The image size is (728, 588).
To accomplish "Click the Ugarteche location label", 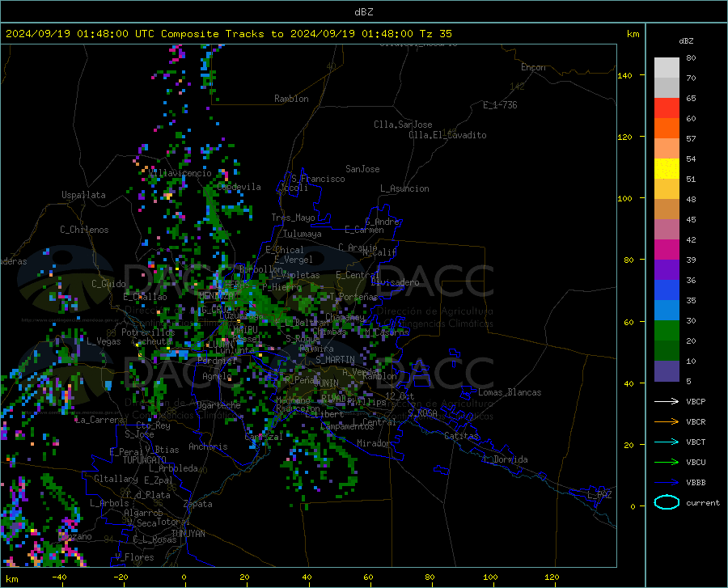I will (218, 405).
